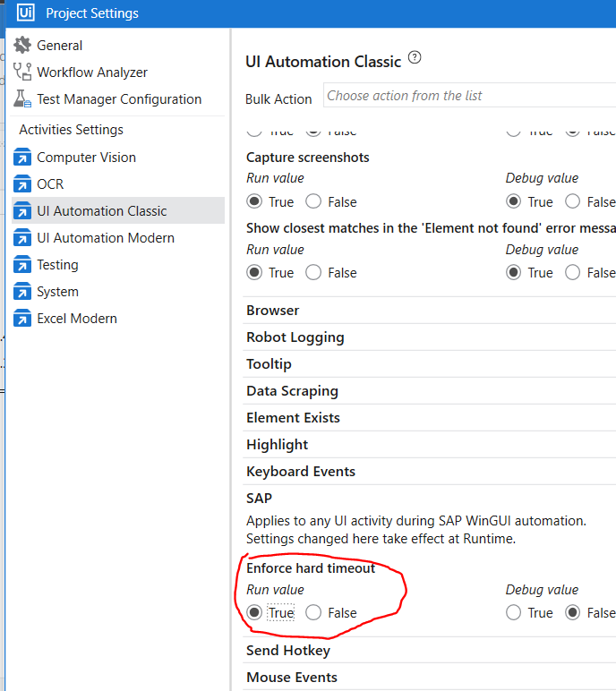Open the General settings page
616x691 pixels.
(59, 46)
